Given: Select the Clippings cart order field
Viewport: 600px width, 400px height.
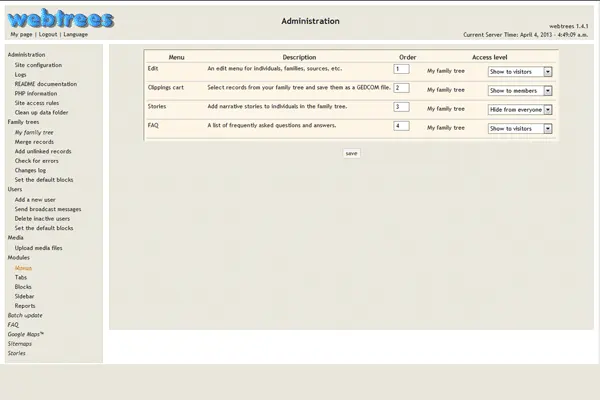Looking at the screenshot, I should 401,88.
